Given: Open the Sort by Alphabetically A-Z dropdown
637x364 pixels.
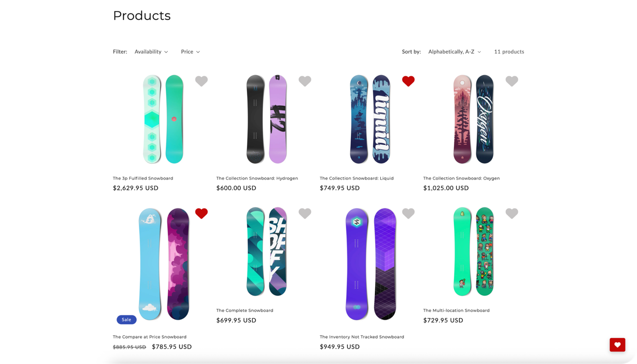Looking at the screenshot, I should tap(454, 52).
